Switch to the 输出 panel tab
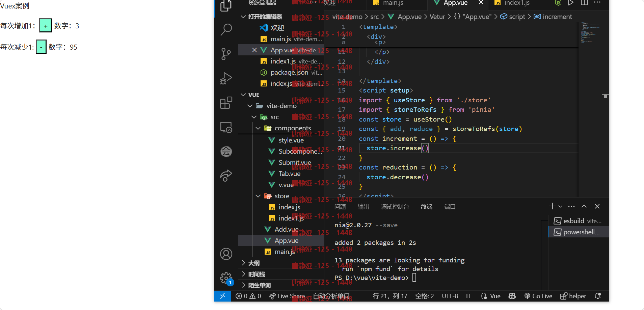644x310 pixels. point(363,207)
